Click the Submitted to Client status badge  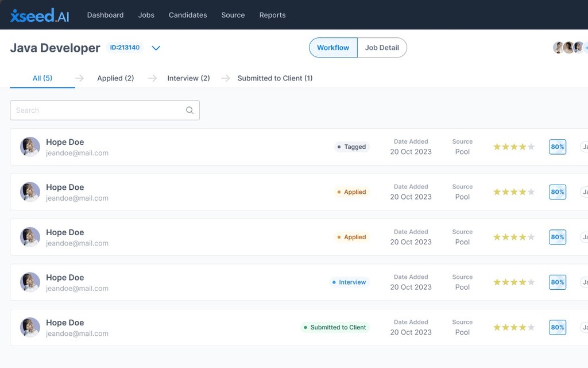tap(335, 327)
